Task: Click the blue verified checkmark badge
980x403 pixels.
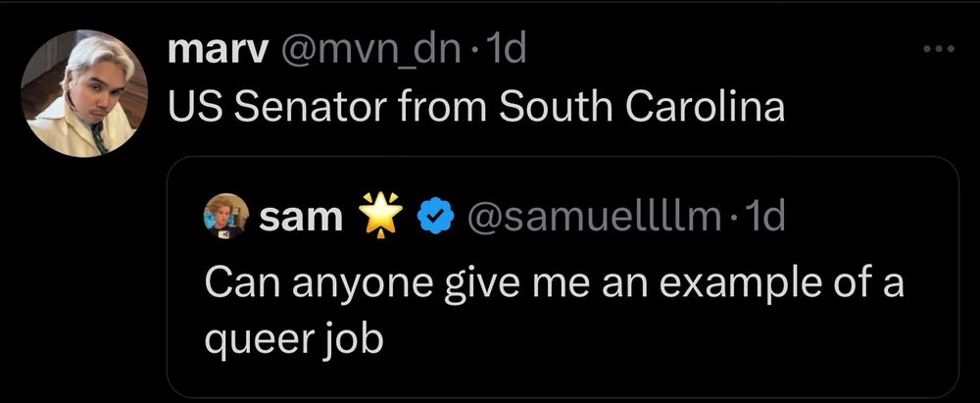Action: click(433, 218)
